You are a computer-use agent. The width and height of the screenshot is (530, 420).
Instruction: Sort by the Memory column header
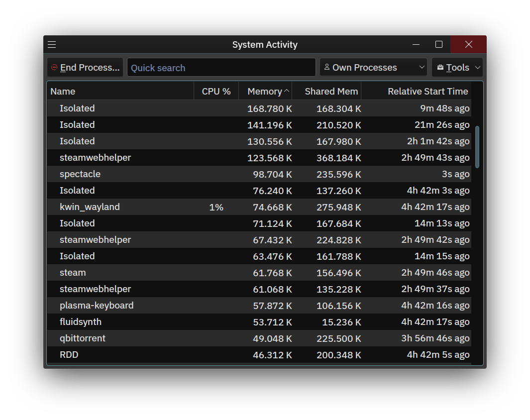pos(265,91)
